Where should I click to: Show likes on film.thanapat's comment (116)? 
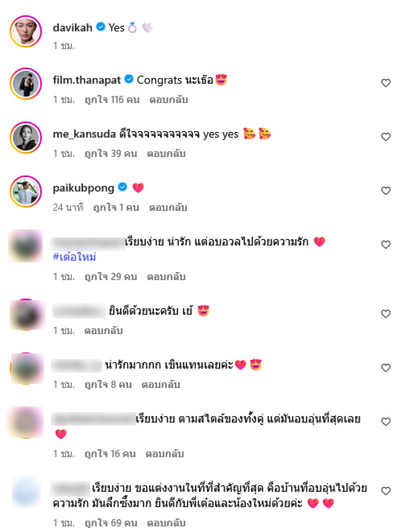pyautogui.click(x=112, y=100)
